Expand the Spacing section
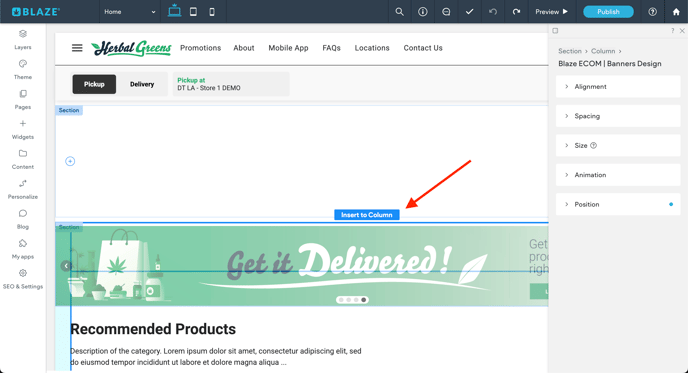The image size is (688, 373). click(x=618, y=116)
